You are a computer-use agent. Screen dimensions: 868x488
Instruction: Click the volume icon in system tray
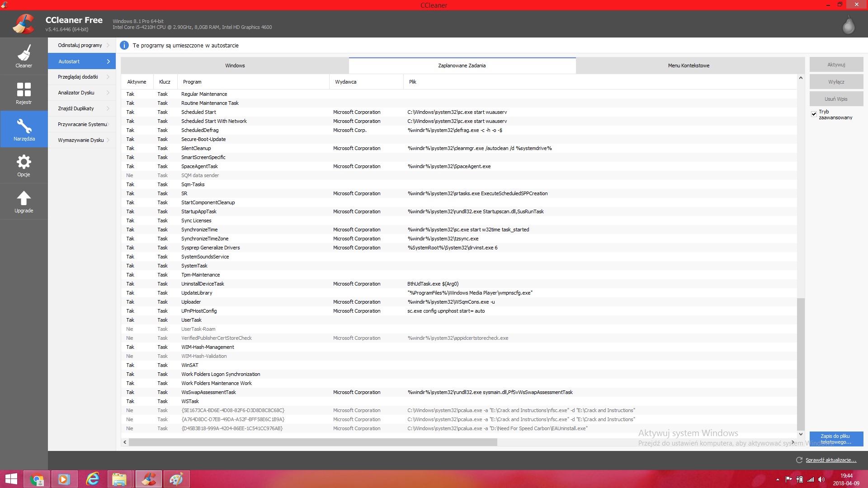821,479
